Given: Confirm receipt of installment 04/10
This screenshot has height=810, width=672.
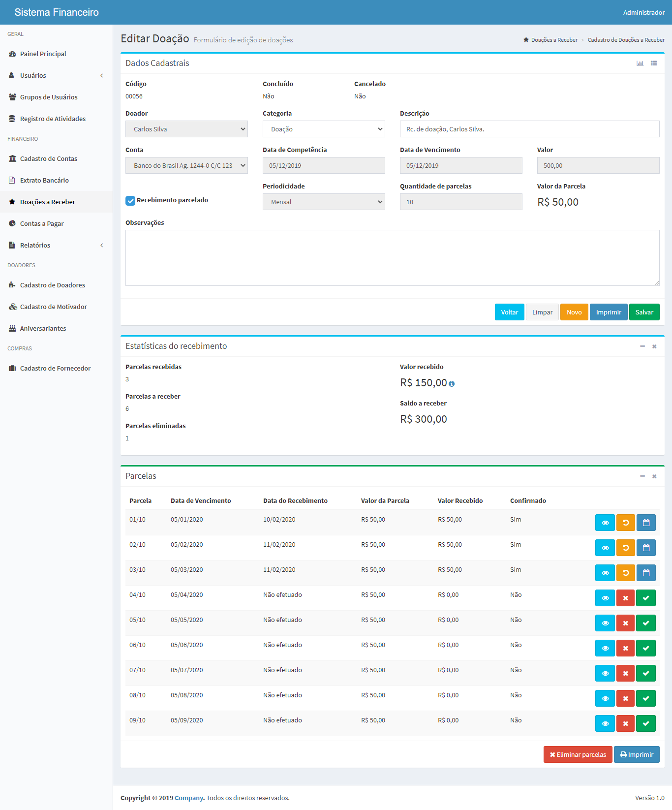Looking at the screenshot, I should point(646,598).
